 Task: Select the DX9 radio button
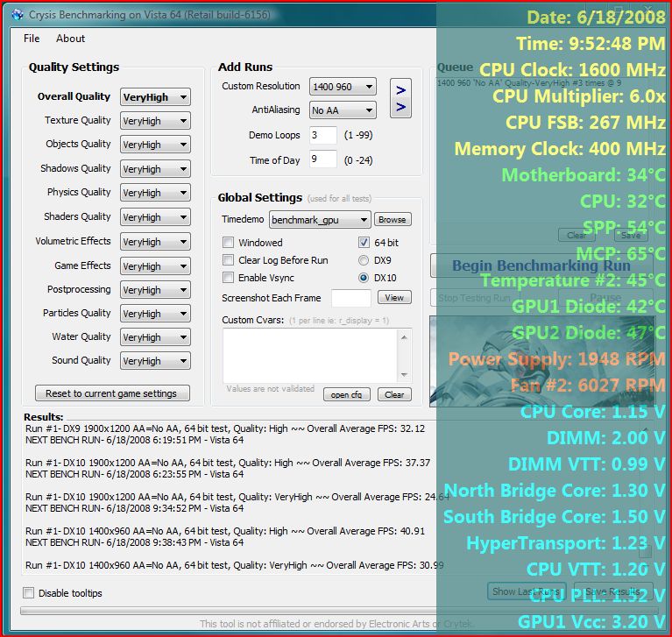point(364,260)
